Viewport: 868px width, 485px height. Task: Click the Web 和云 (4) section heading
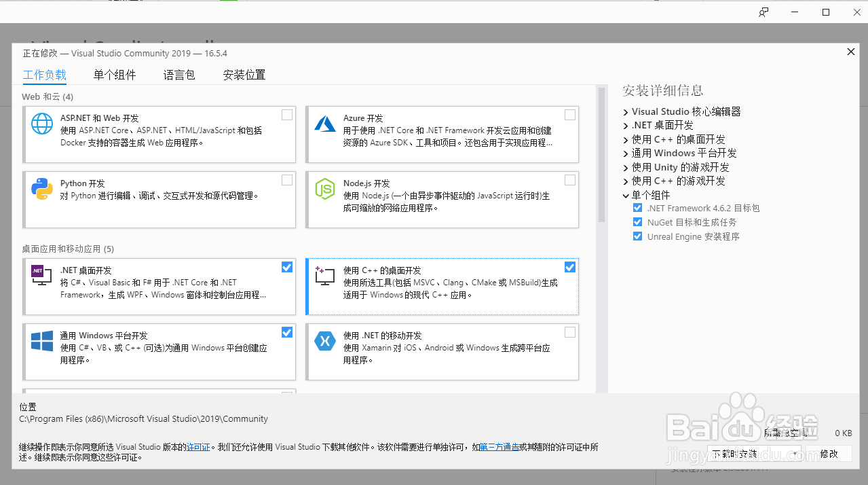tap(48, 96)
